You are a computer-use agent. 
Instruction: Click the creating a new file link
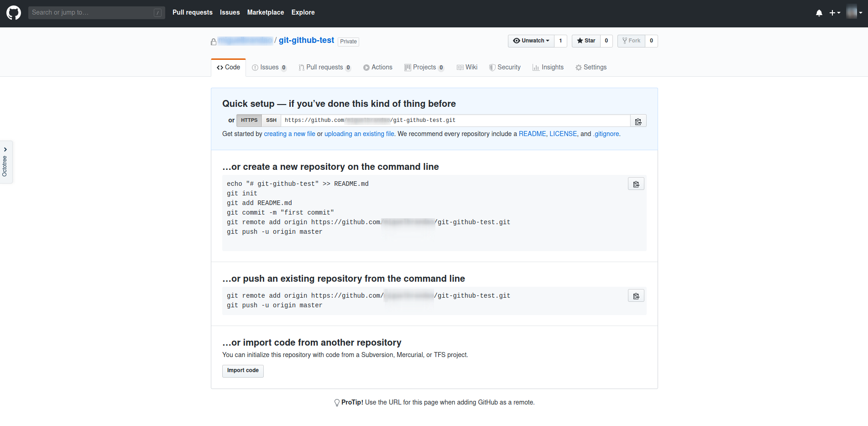click(x=289, y=134)
